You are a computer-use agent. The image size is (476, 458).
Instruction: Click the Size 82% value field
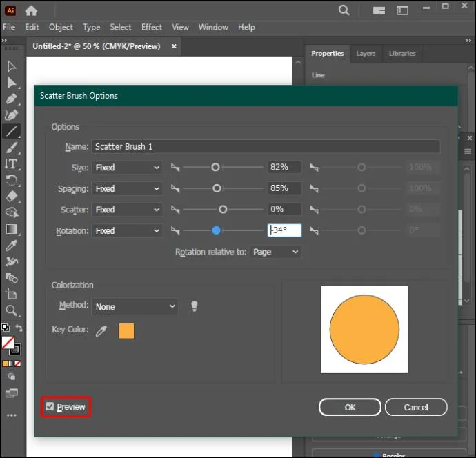284,167
